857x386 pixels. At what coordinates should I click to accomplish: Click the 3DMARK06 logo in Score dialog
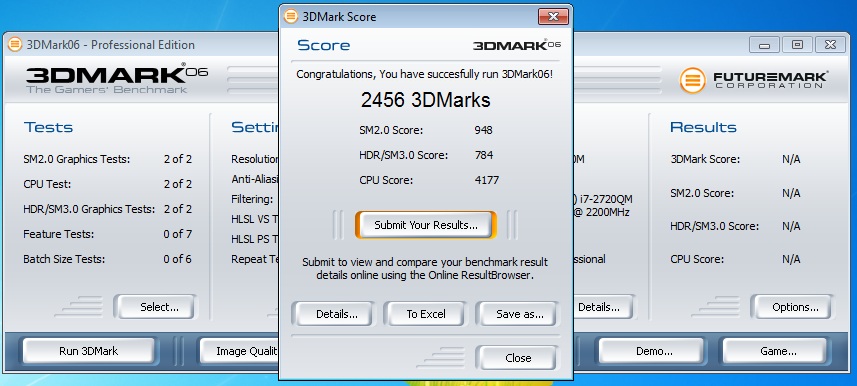[516, 45]
